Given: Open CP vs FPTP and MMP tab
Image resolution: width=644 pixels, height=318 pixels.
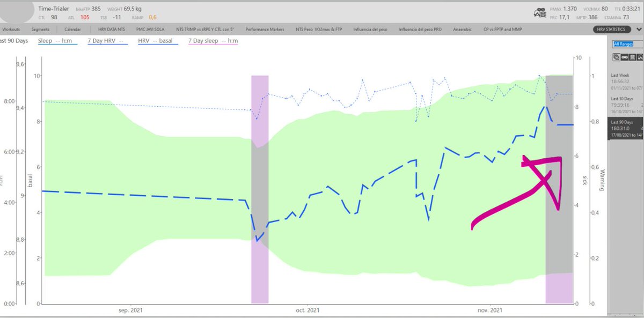Looking at the screenshot, I should click(x=503, y=29).
